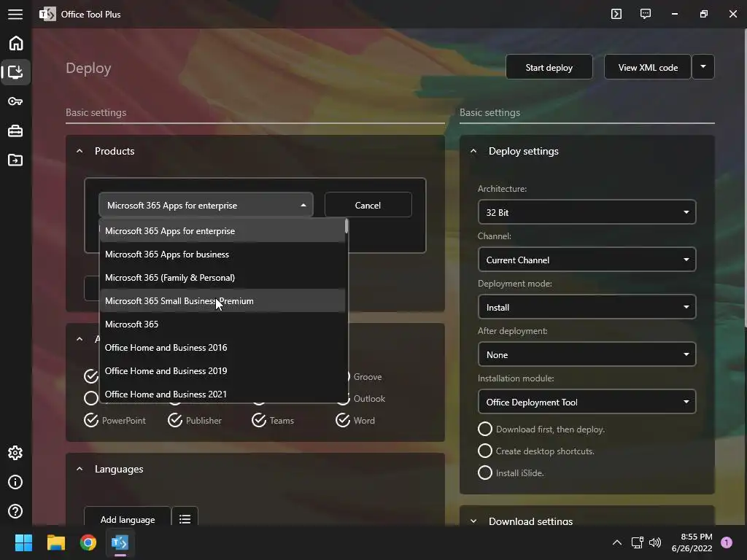Open the Deployment mode dropdown
The width and height of the screenshot is (747, 560).
pos(587,307)
